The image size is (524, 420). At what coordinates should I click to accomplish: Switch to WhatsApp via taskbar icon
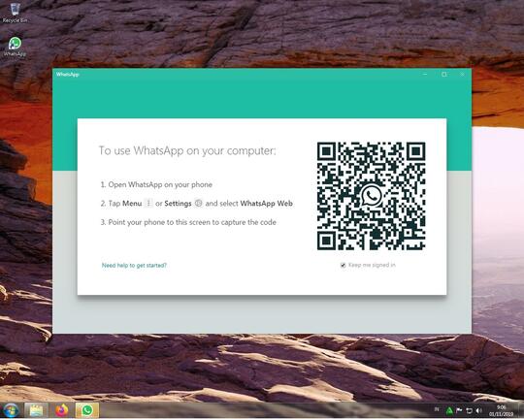tap(87, 410)
